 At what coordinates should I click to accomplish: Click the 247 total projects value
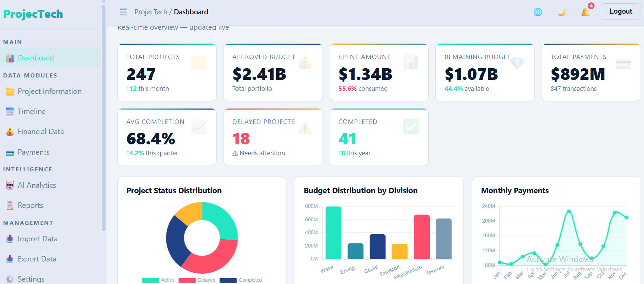click(141, 74)
